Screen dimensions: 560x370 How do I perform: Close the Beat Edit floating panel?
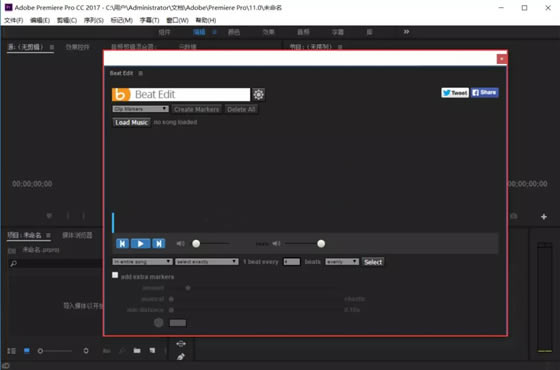coord(501,59)
